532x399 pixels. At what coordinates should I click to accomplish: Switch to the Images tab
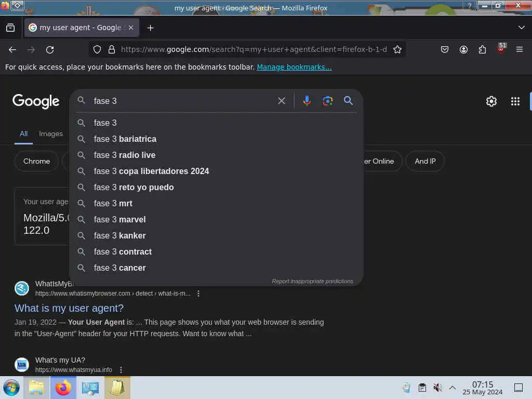51,134
